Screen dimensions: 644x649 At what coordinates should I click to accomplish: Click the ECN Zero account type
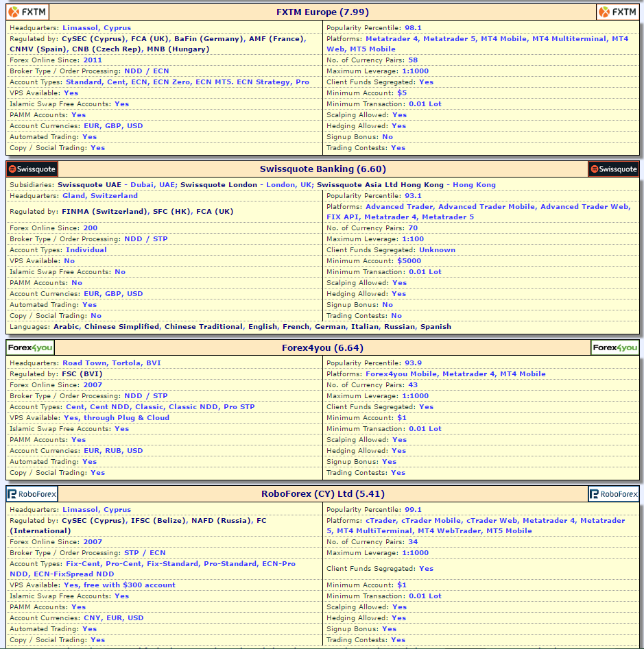click(171, 82)
